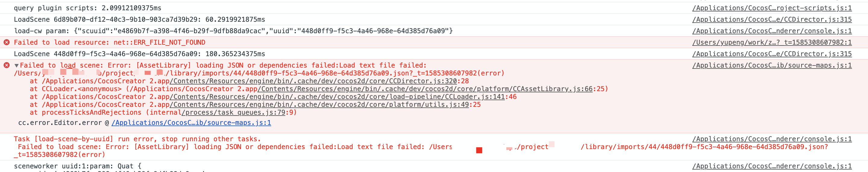This screenshot has height=172, width=868.
Task: Collapse the "Failed to load scene" stack trace
Action: click(x=16, y=65)
